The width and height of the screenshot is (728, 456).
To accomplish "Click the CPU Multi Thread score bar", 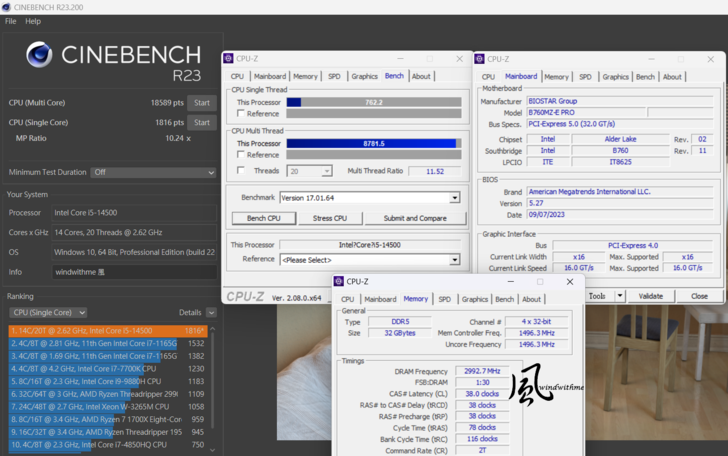I will pos(373,143).
